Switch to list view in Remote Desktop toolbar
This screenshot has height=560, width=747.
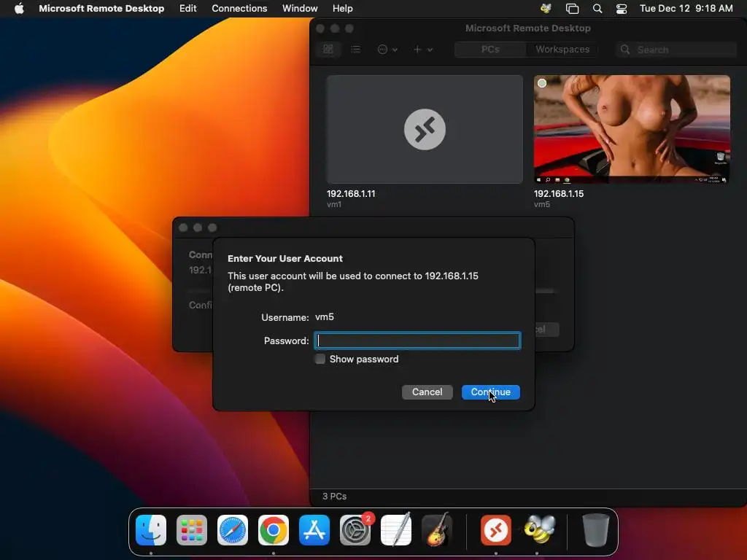pyautogui.click(x=355, y=49)
